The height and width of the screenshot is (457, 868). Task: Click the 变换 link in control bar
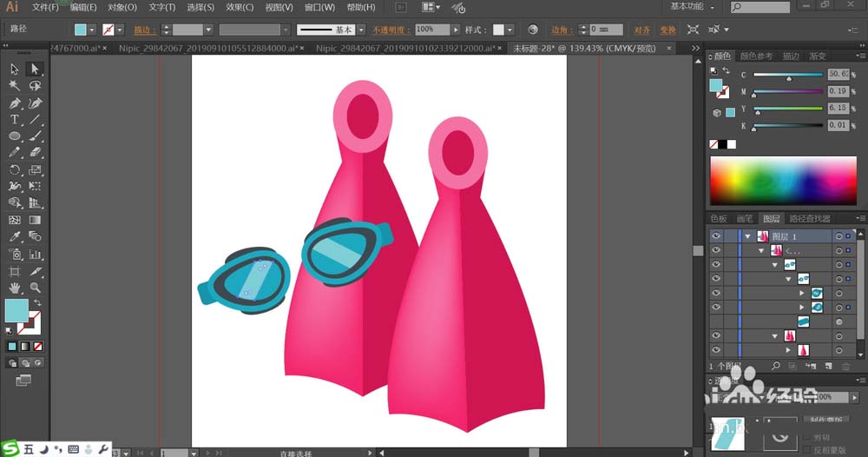pyautogui.click(x=667, y=30)
